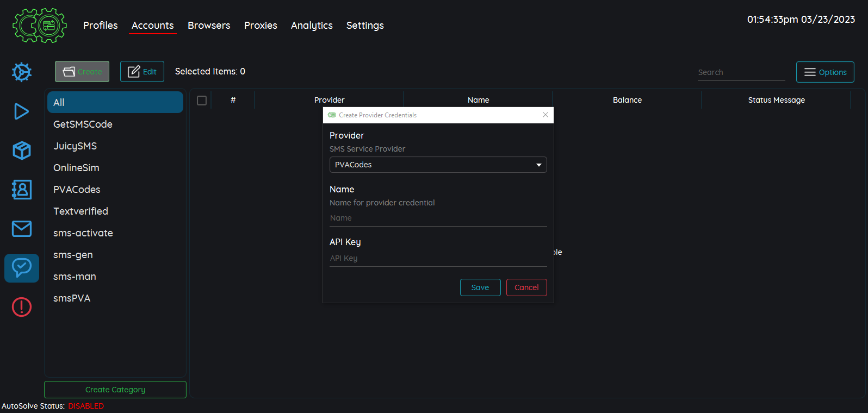Go to the Accounts tab
The height and width of the screenshot is (413, 868).
click(153, 26)
